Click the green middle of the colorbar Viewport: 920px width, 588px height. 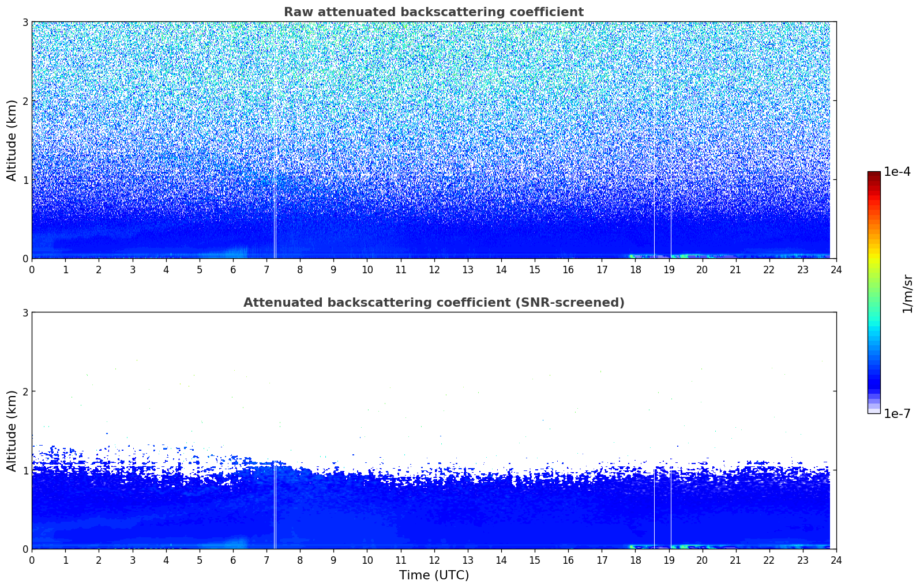(x=874, y=288)
